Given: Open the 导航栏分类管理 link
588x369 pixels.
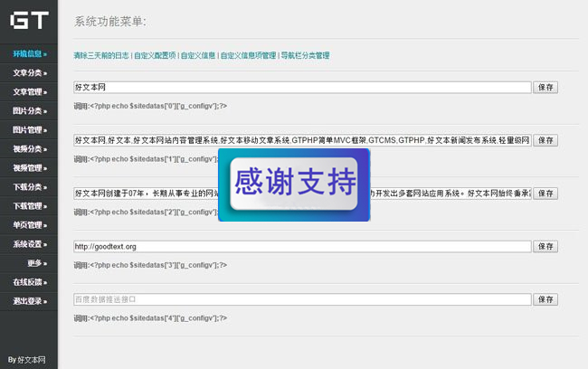Looking at the screenshot, I should (305, 55).
